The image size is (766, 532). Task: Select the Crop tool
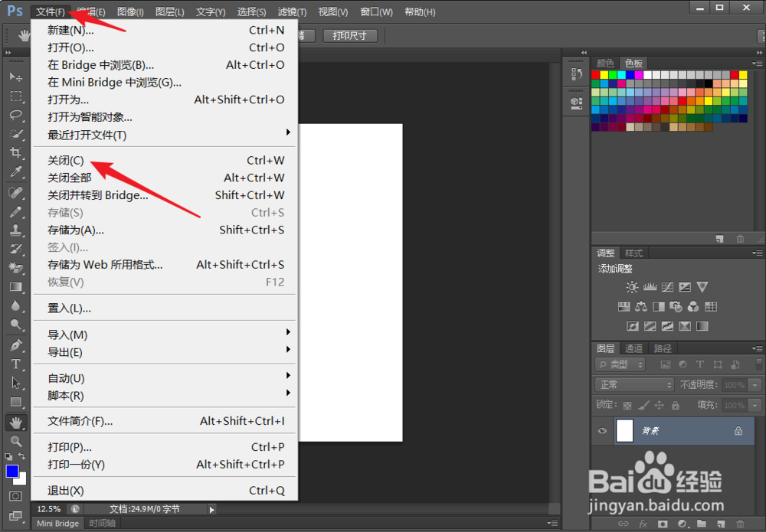pos(15,152)
